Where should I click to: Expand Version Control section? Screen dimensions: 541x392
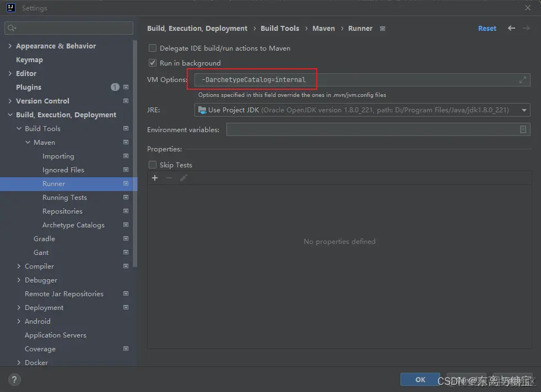[x=10, y=101]
